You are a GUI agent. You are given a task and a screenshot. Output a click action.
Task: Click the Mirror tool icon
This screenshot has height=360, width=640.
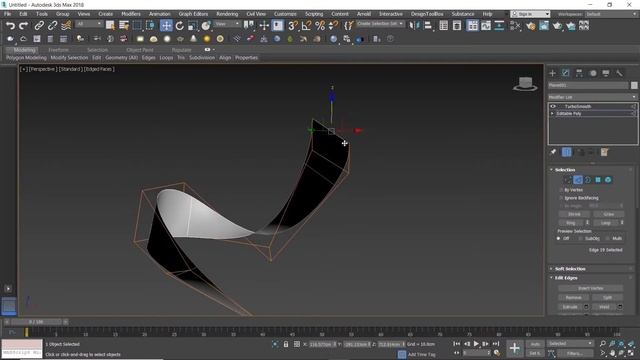[415, 26]
